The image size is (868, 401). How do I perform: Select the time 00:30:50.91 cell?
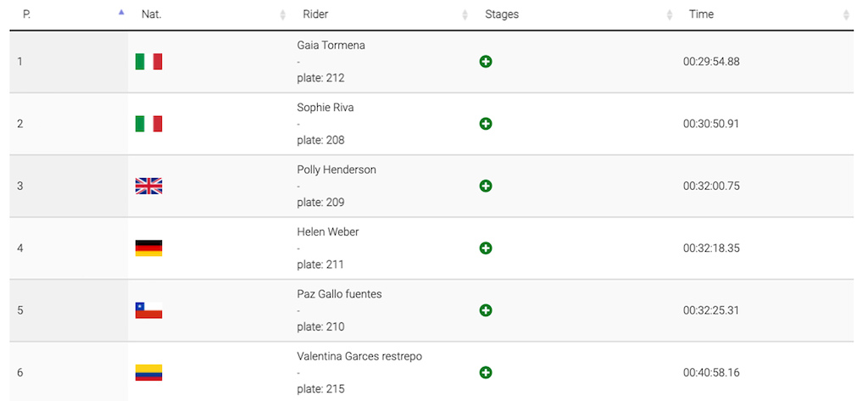[711, 124]
